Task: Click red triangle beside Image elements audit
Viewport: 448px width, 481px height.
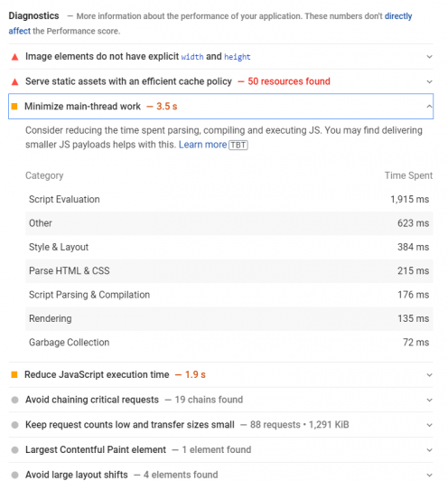Action: (14, 57)
